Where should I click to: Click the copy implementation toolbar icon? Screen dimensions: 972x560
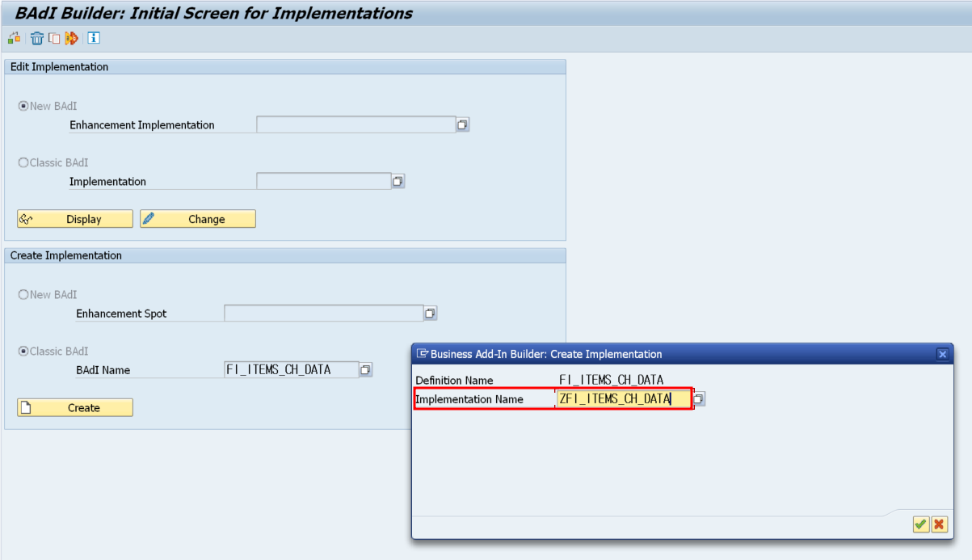point(54,38)
